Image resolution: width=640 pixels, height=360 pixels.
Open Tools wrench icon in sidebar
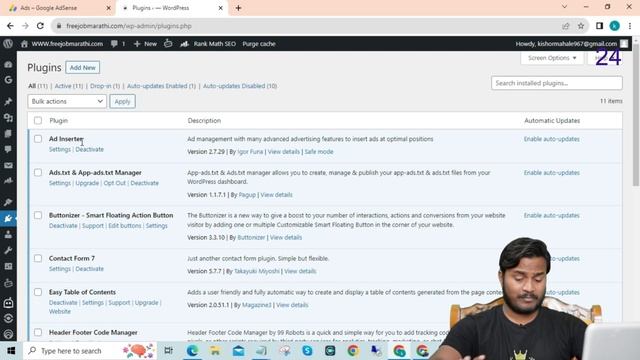(8, 250)
